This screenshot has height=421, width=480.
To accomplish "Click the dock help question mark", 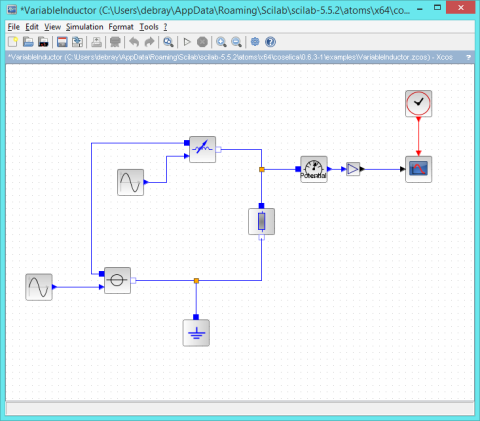I will click(x=468, y=57).
